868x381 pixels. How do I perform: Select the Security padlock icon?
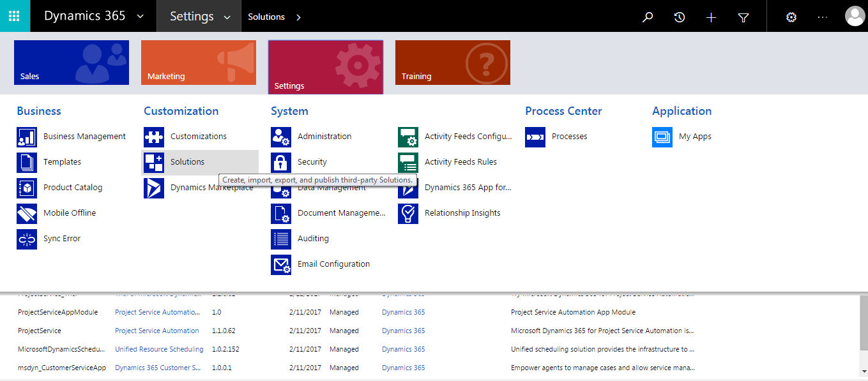point(281,161)
